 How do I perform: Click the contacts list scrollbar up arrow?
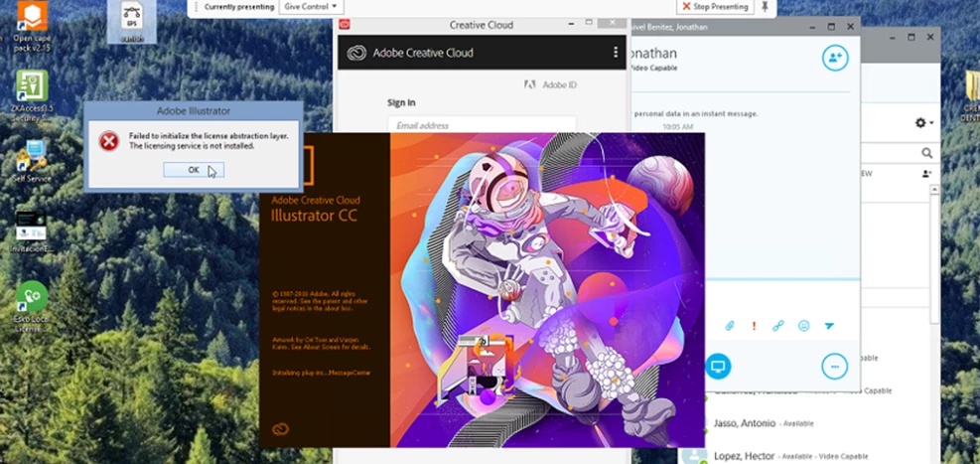(935, 190)
